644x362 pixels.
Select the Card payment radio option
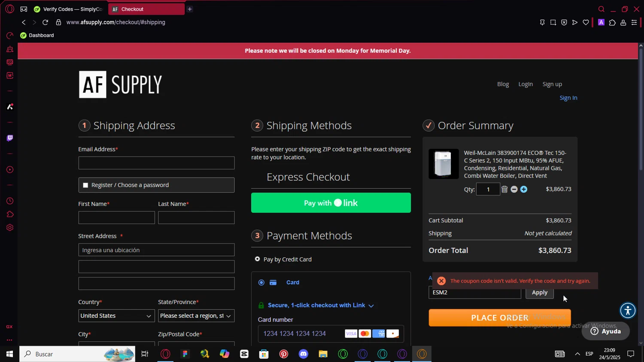click(x=261, y=283)
